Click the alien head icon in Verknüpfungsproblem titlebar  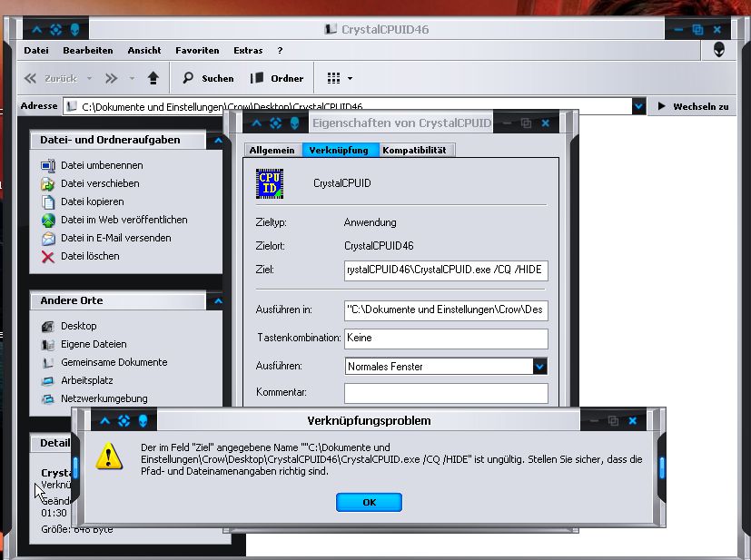143,421
